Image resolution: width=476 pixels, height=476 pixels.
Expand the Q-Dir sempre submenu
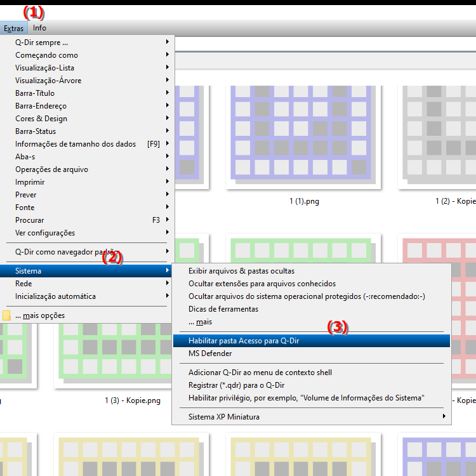(87, 43)
